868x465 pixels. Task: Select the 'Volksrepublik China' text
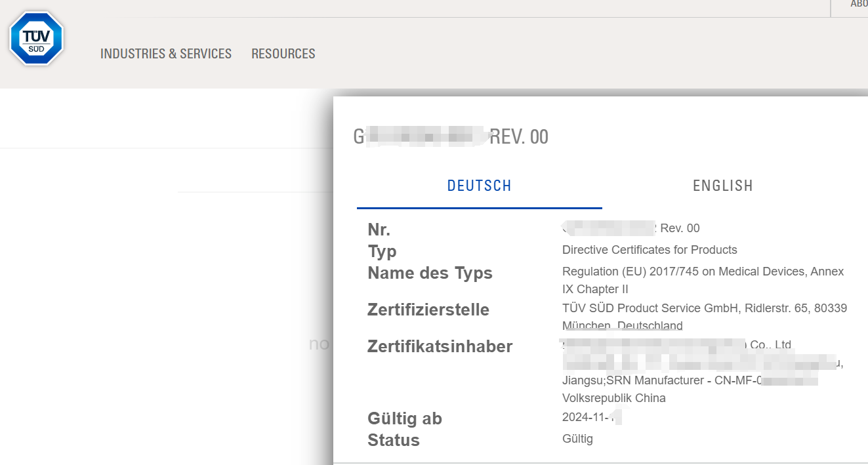point(614,398)
